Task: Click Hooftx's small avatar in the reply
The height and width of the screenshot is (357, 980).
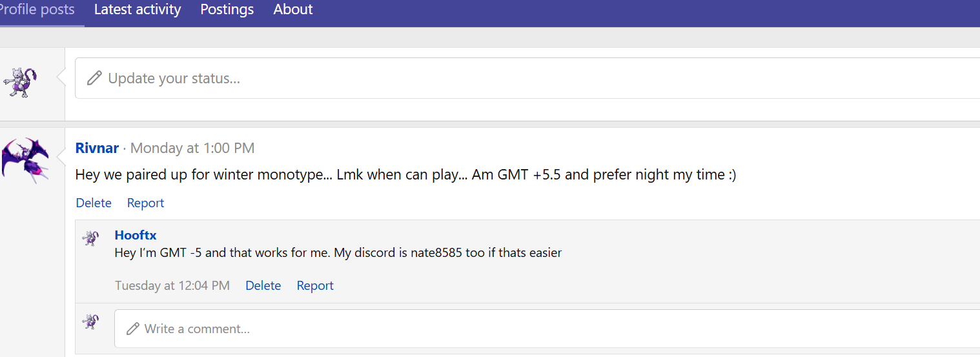Action: coord(90,238)
